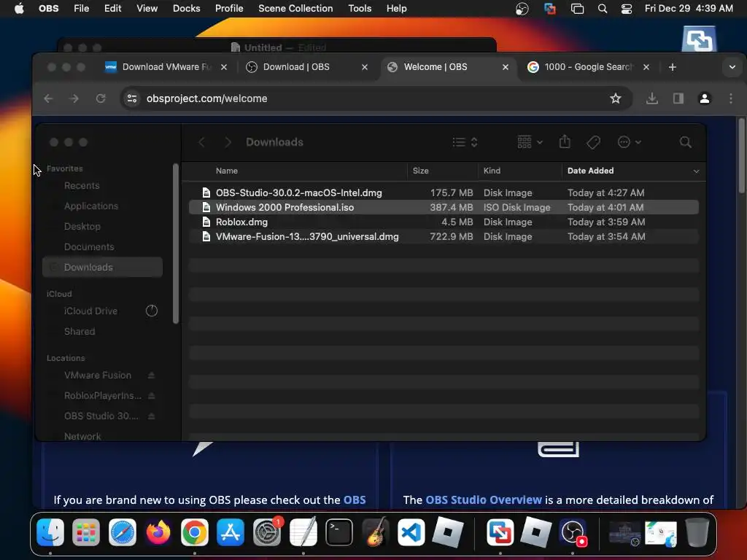
Task: Select Applications in Finder sidebar
Action: click(91, 206)
